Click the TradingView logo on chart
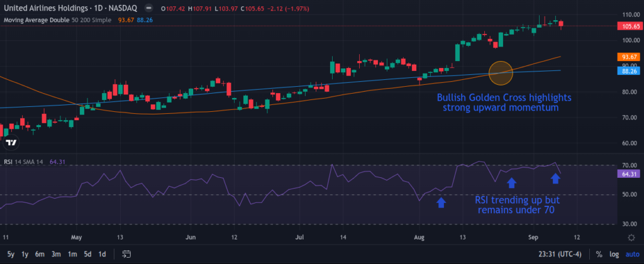The height and width of the screenshot is (264, 644). pyautogui.click(x=11, y=143)
